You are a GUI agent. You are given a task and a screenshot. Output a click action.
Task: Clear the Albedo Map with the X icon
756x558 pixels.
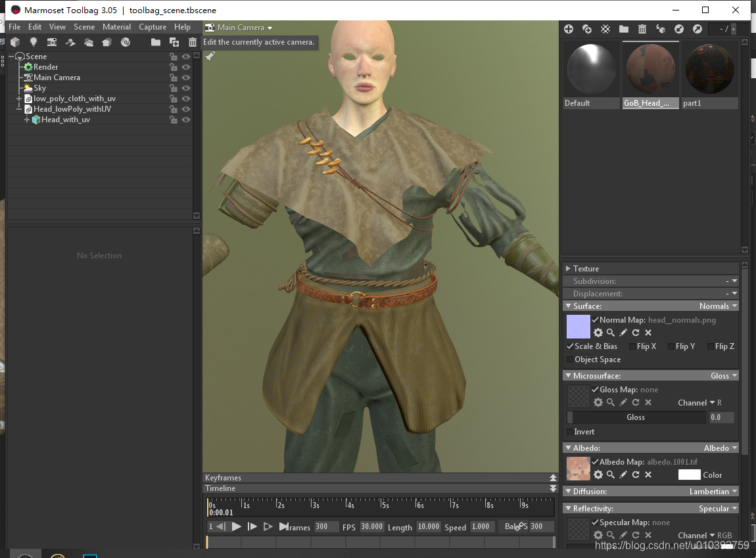pos(648,475)
